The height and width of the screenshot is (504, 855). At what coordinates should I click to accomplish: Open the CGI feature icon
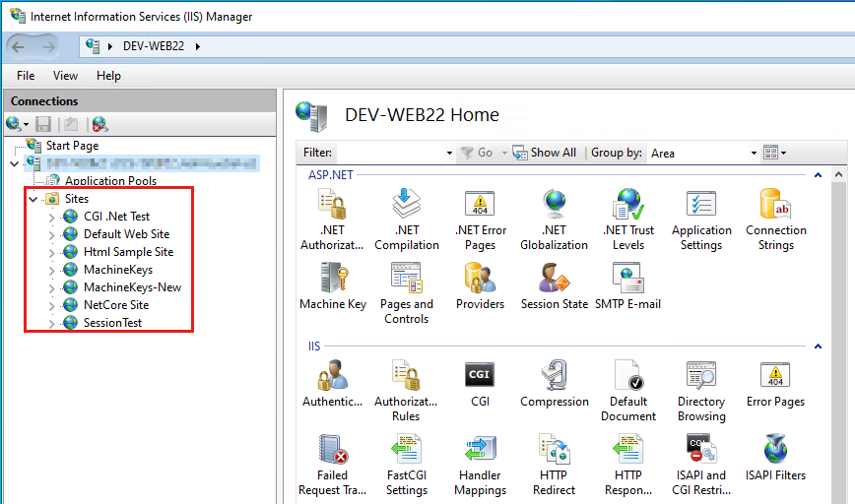[480, 377]
